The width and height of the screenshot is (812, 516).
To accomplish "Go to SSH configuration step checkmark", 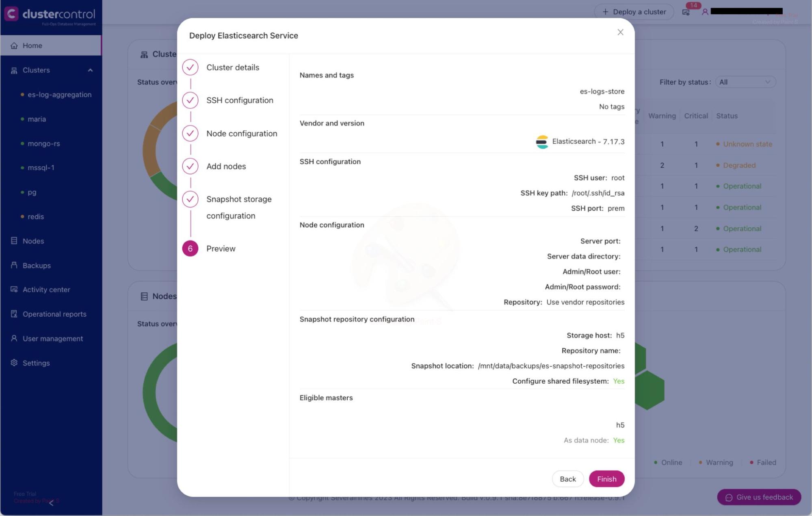I will click(190, 100).
